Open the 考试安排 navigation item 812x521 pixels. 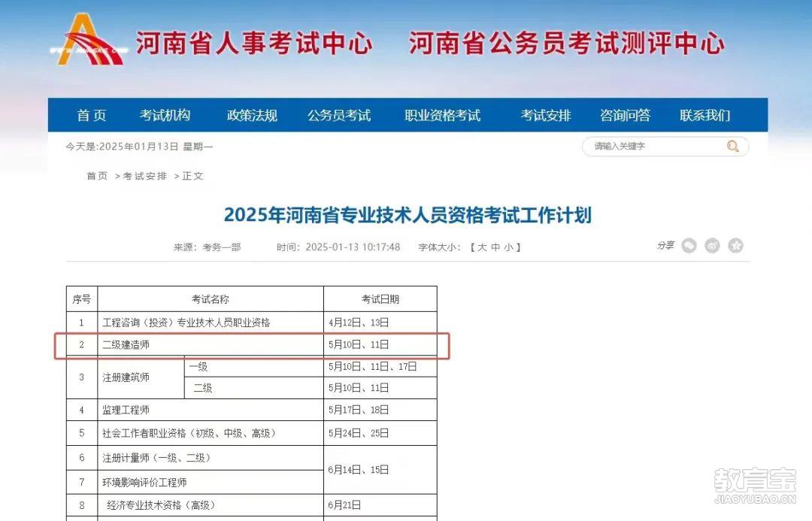546,115
